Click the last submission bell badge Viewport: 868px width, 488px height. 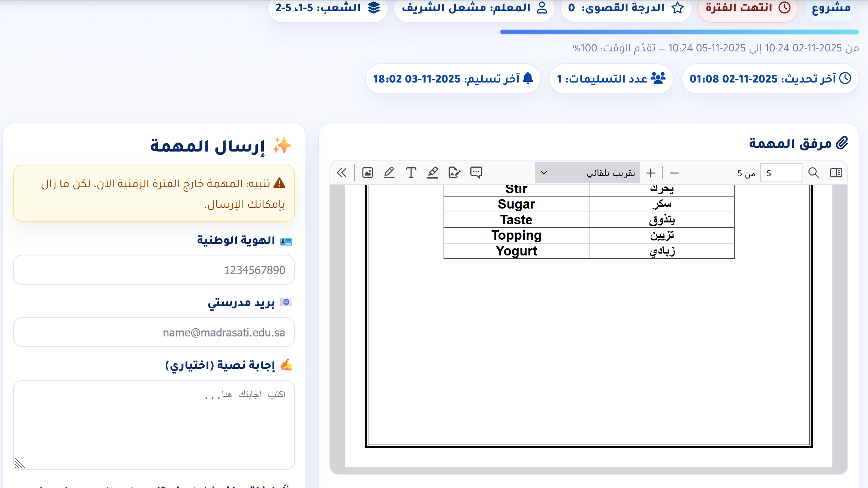coord(453,79)
